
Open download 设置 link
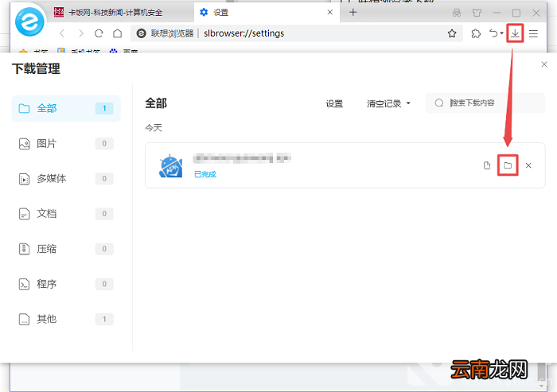coord(334,103)
